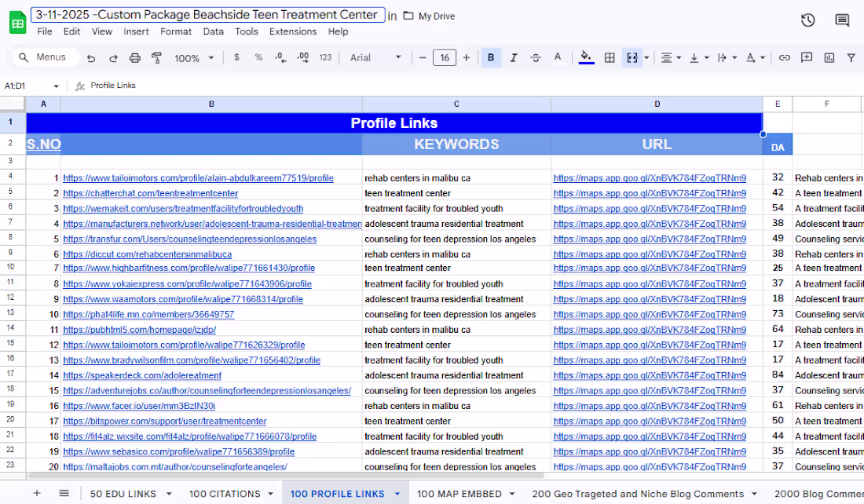Click the font size field 16
The image size is (864, 504).
(x=444, y=57)
